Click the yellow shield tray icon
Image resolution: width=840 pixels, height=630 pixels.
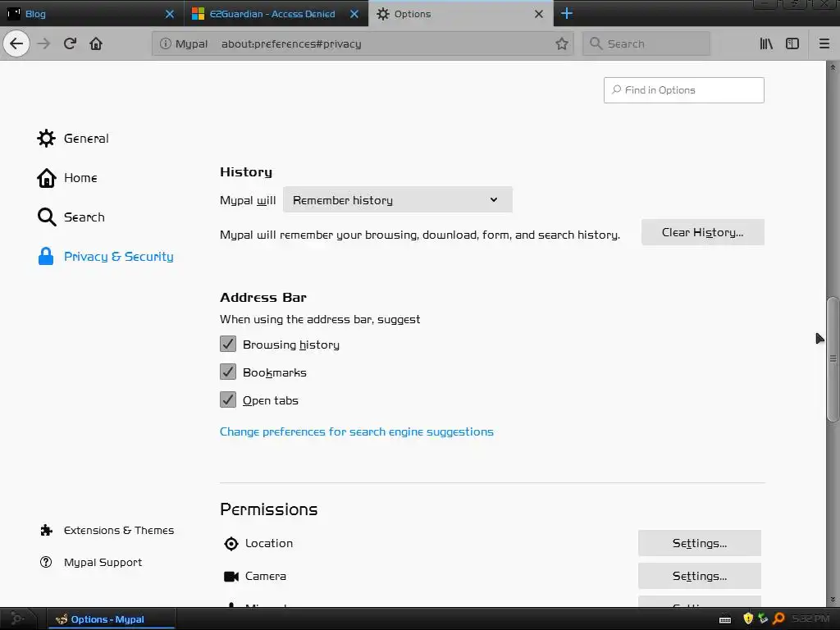click(x=748, y=619)
